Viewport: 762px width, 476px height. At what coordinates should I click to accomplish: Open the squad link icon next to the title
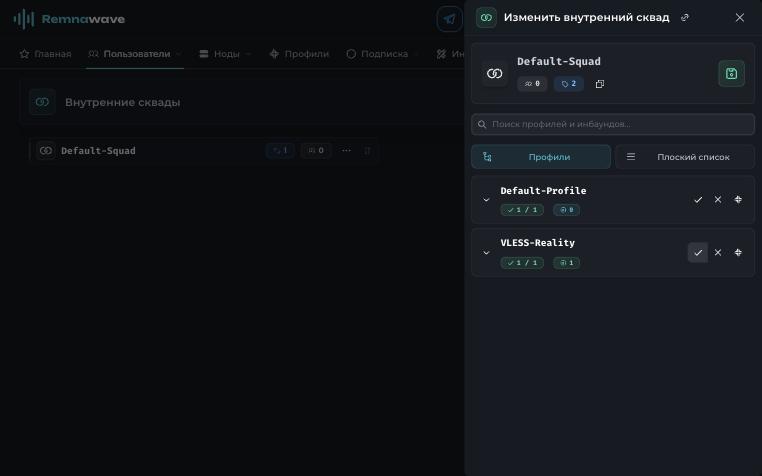pos(685,18)
